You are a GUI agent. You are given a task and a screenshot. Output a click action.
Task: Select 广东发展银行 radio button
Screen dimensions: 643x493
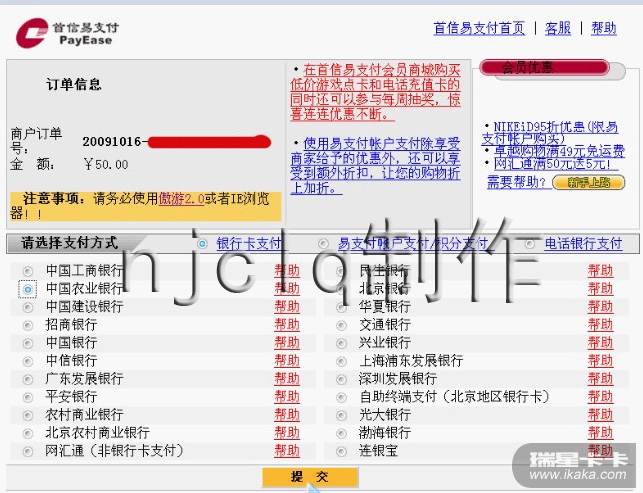coord(28,379)
